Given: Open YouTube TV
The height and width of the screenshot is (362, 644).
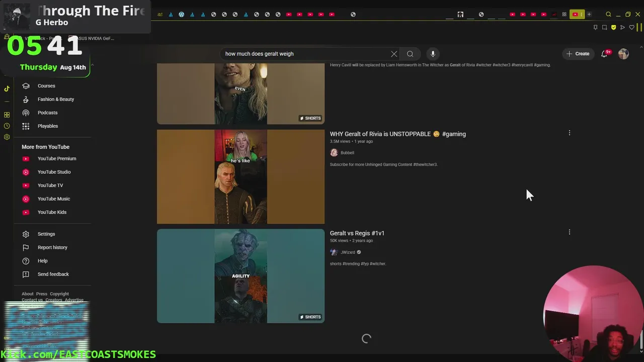Looking at the screenshot, I should point(50,186).
